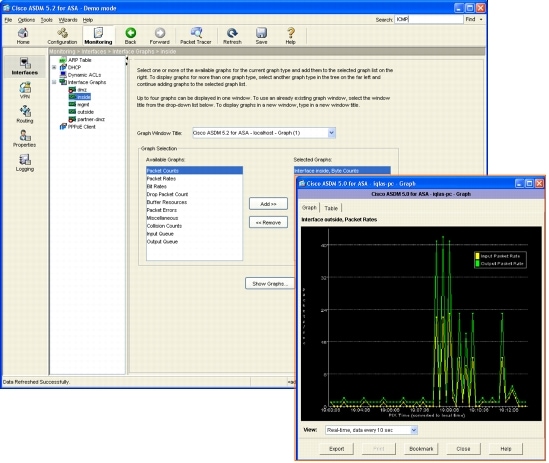Image resolution: width=549 pixels, height=463 pixels.
Task: Refresh data using the Refresh icon
Action: [x=232, y=36]
